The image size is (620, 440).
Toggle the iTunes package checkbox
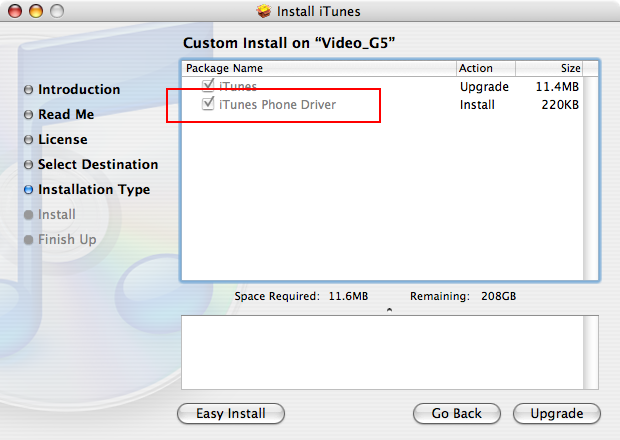(x=208, y=85)
